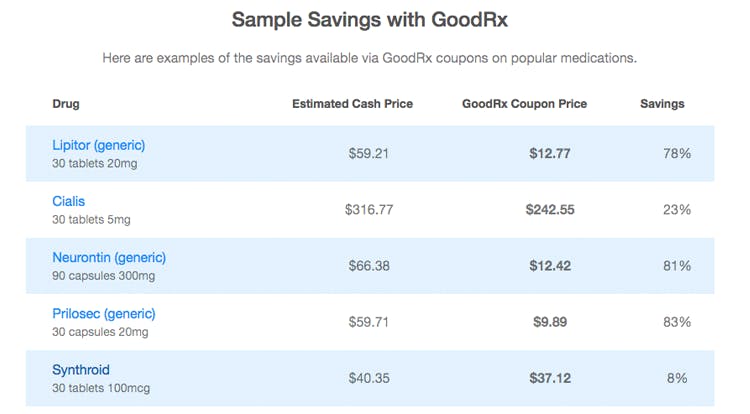Click the 81% savings value for Neurontin

[677, 266]
